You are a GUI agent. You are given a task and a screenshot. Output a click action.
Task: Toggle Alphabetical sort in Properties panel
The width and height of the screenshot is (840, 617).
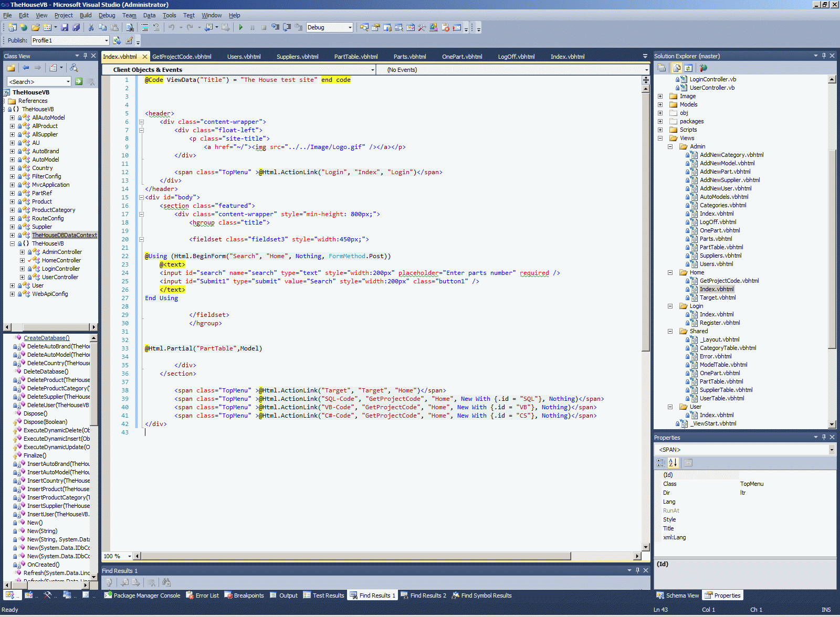point(673,463)
